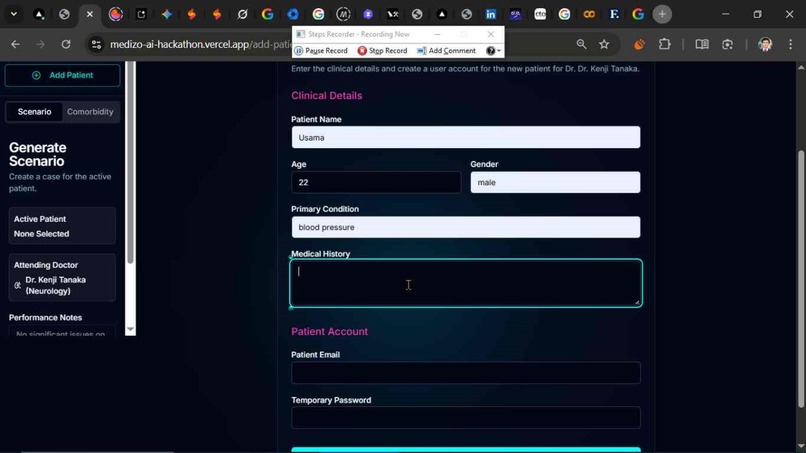This screenshot has height=453, width=806.
Task: Close the current active tab
Action: [x=90, y=14]
